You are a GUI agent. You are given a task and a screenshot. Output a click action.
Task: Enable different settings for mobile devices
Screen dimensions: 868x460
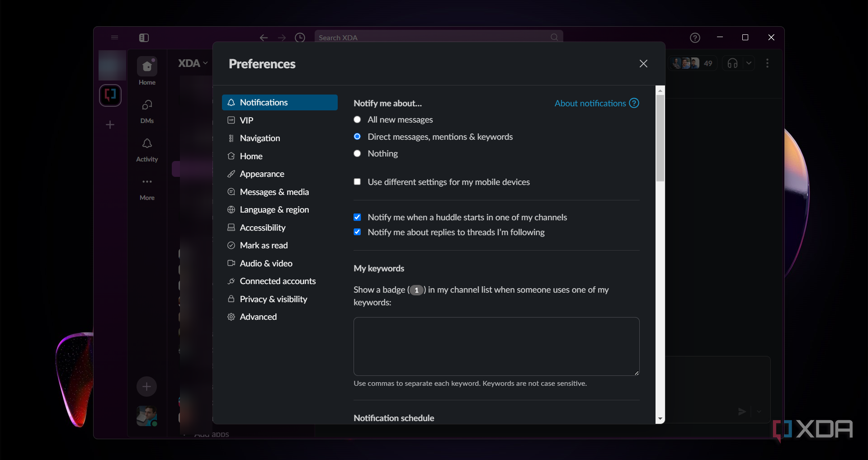[357, 182]
